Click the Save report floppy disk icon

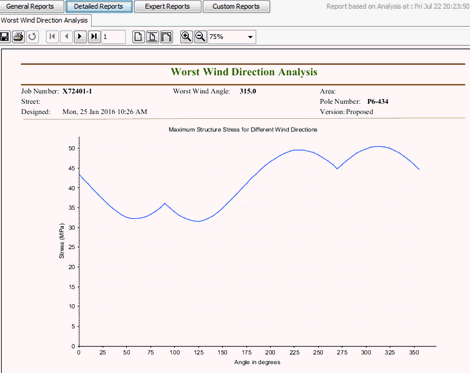coord(4,36)
